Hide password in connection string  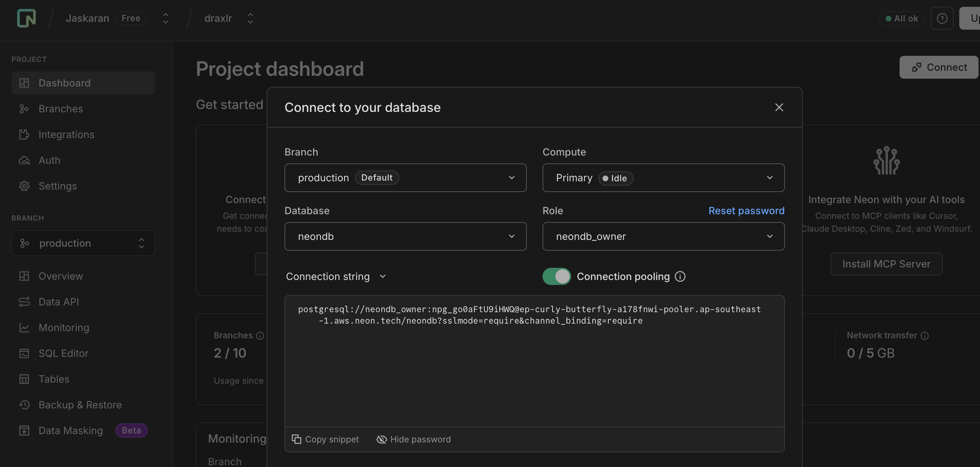click(x=414, y=439)
